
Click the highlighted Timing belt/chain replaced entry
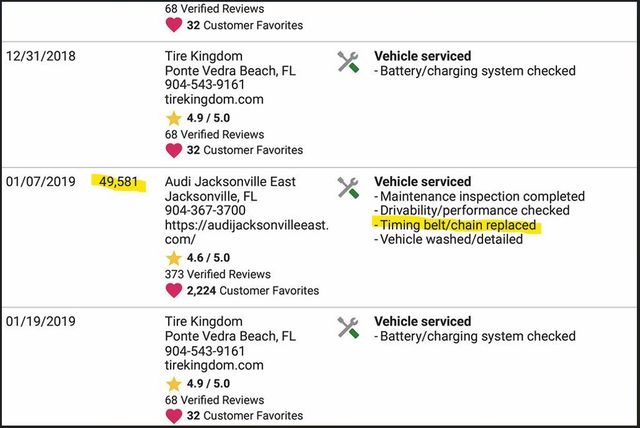click(459, 226)
